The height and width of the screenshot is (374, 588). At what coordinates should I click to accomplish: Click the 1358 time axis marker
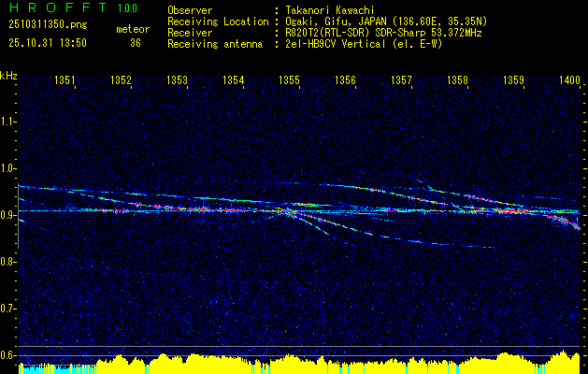tap(458, 79)
